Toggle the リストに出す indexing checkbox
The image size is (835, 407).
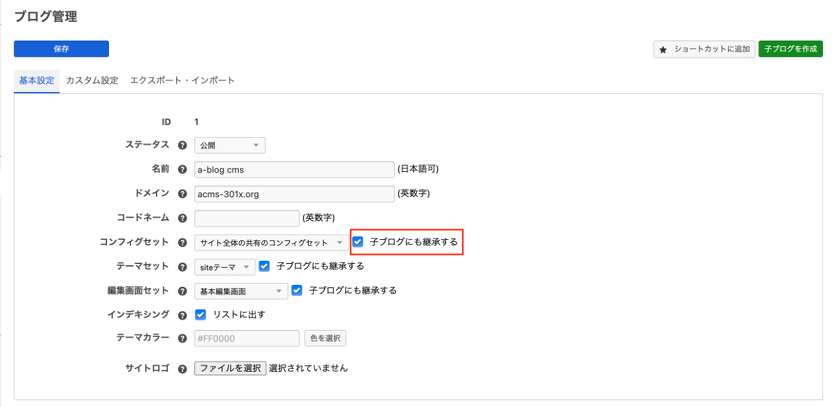[201, 315]
